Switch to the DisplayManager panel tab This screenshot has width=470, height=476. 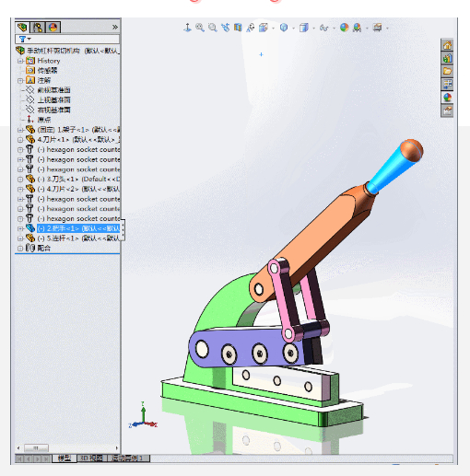[53, 28]
